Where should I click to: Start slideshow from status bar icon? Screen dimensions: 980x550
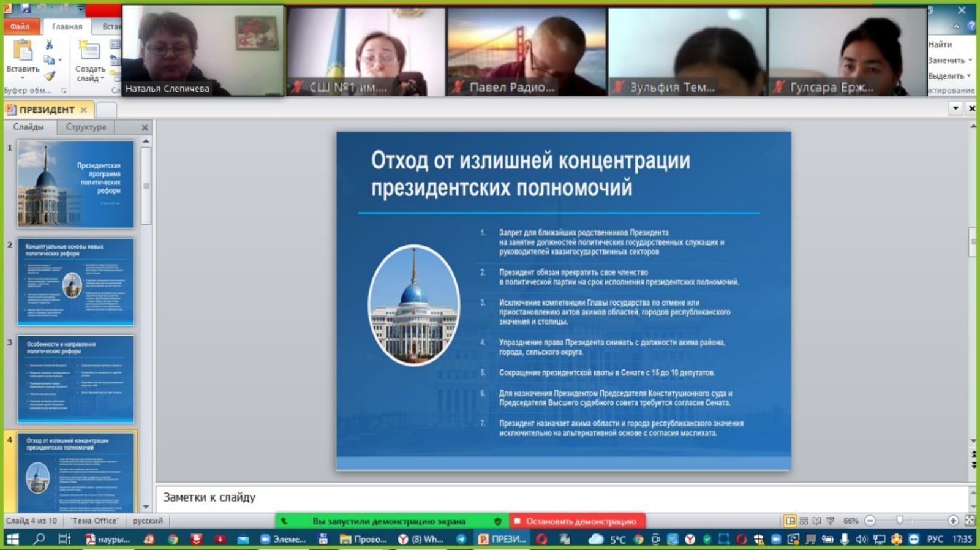pos(830,521)
